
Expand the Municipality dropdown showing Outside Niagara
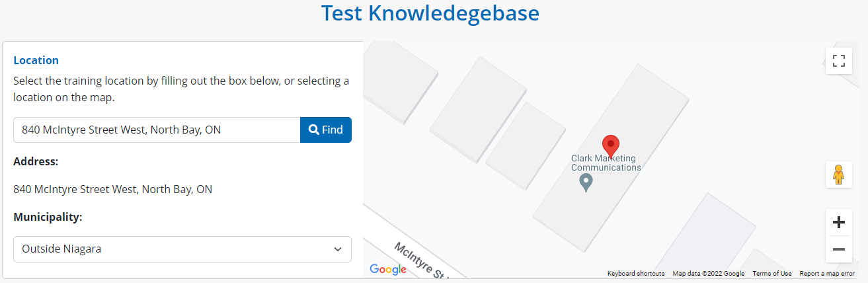pos(182,249)
